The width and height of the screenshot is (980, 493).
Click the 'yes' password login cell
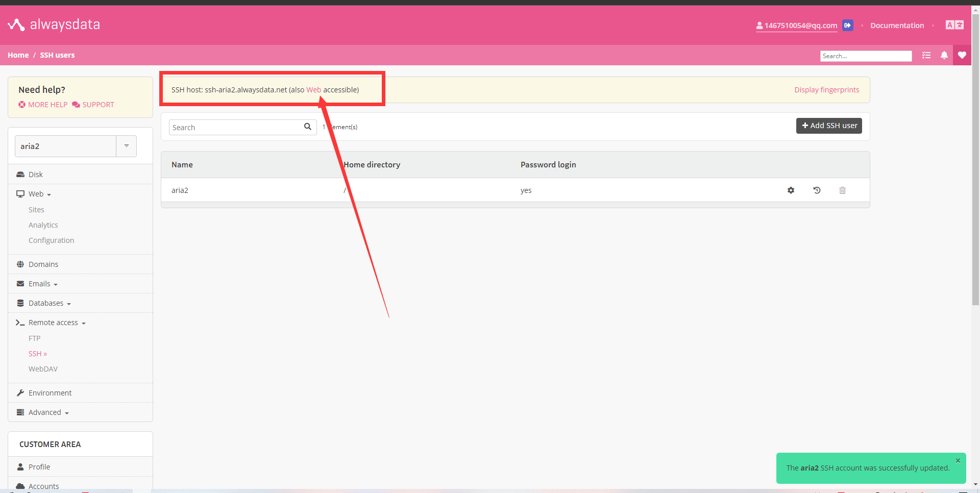526,190
